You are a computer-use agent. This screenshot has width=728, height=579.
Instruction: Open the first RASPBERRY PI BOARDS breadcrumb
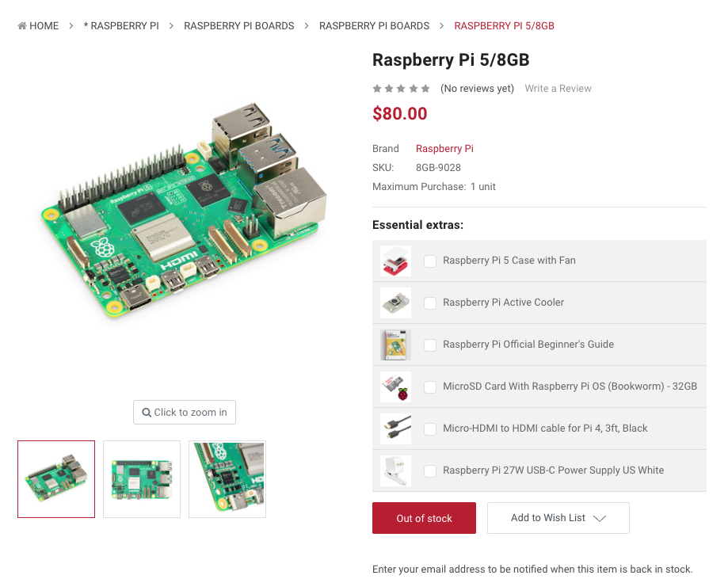(238, 26)
